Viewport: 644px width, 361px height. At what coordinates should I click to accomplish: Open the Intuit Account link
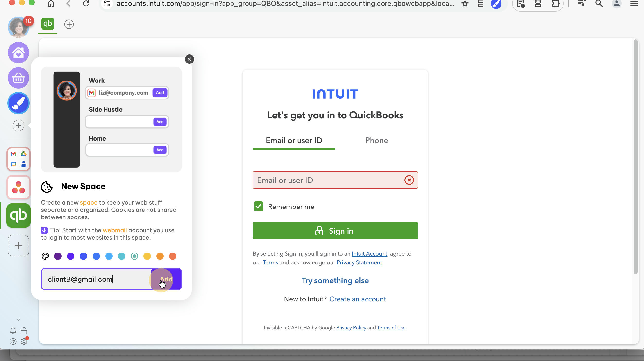(x=369, y=253)
